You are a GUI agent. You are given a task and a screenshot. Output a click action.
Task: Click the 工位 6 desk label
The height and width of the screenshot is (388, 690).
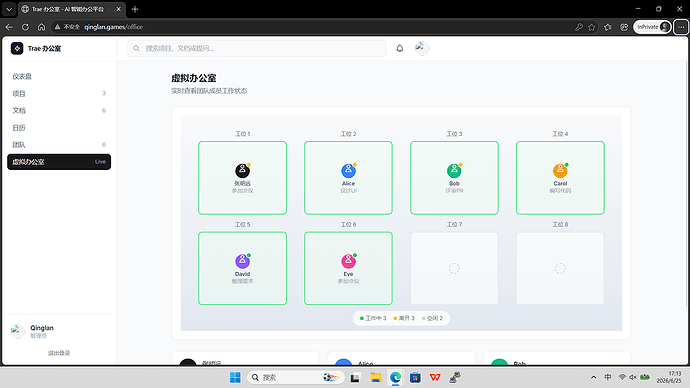(x=348, y=224)
